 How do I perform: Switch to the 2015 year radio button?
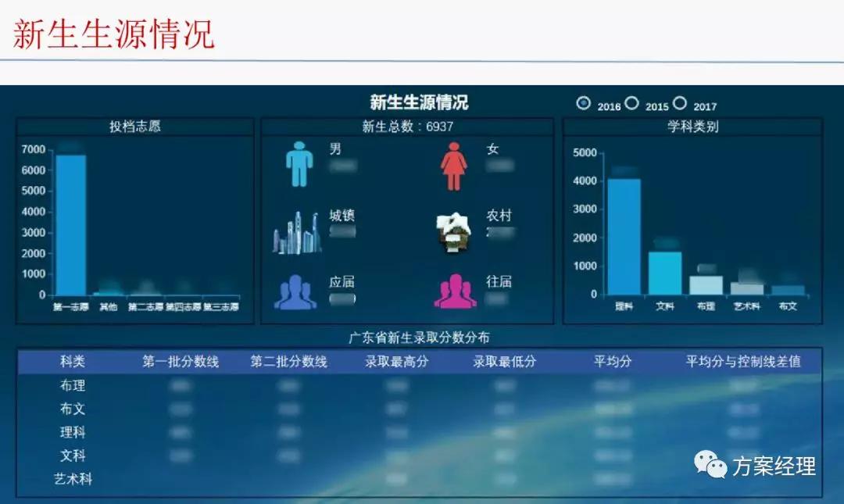click(x=632, y=103)
